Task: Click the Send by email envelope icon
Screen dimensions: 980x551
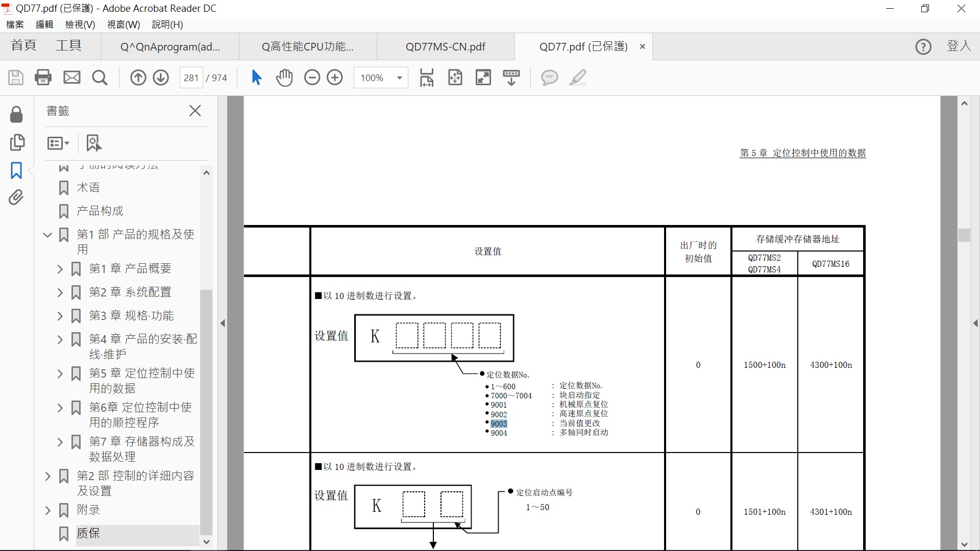Action: point(71,78)
